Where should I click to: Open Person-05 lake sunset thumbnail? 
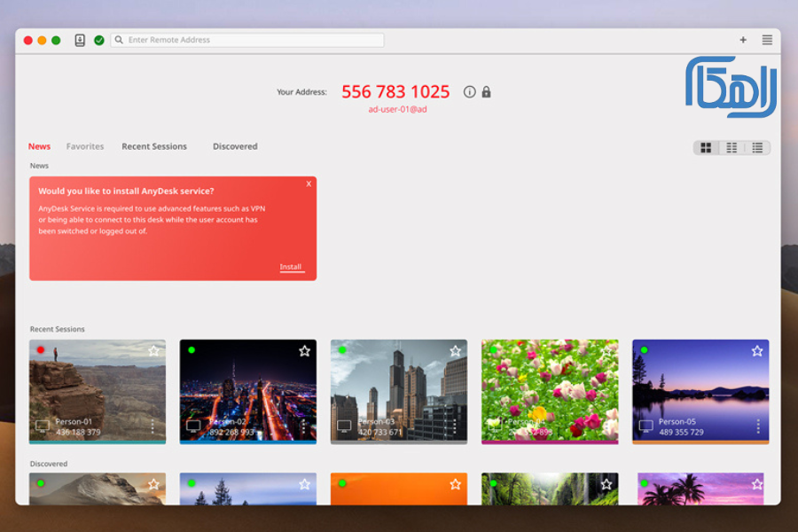(x=700, y=392)
